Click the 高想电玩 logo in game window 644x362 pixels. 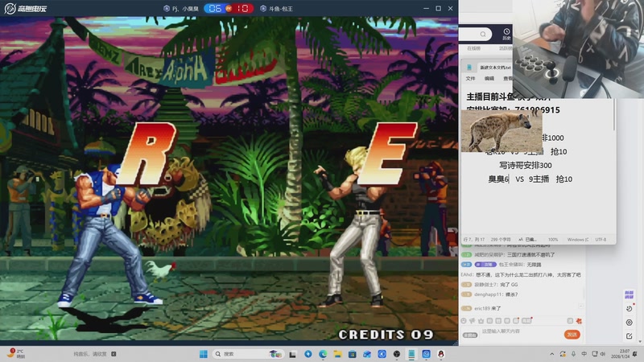click(x=26, y=8)
